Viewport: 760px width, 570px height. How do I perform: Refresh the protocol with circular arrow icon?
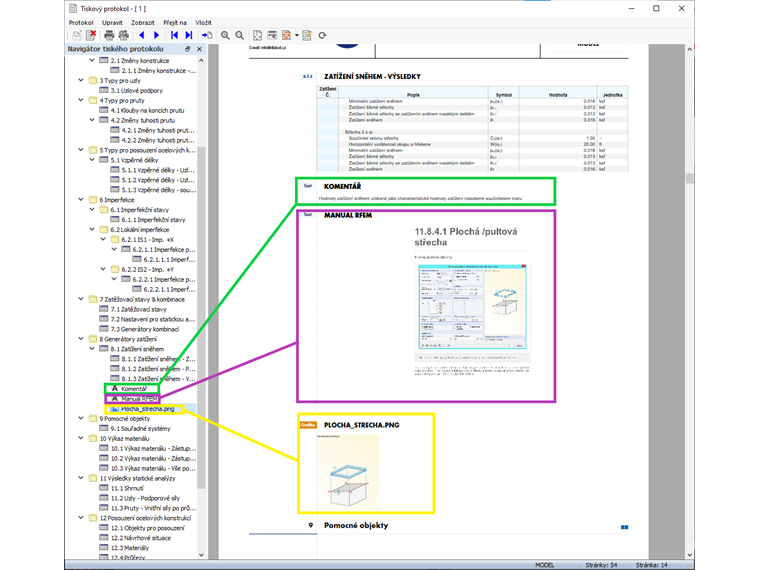[322, 35]
